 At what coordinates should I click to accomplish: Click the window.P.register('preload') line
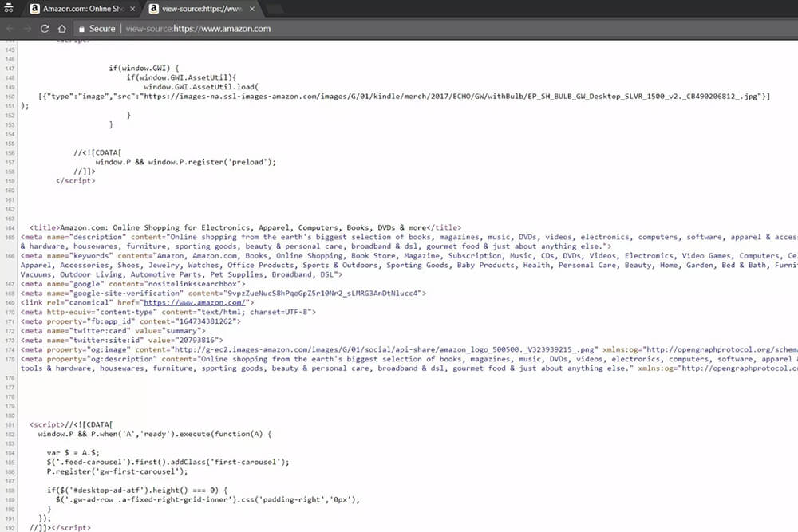[186, 162]
